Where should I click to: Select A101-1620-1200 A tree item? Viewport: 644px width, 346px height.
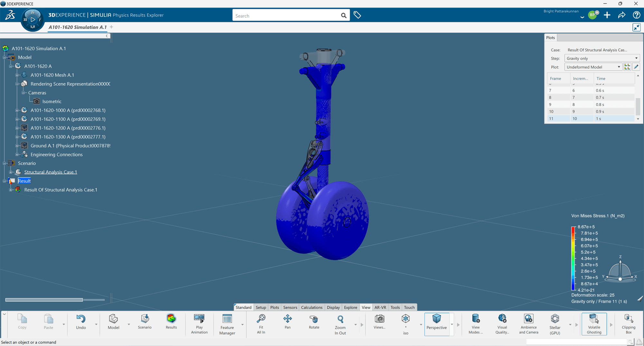(x=68, y=128)
